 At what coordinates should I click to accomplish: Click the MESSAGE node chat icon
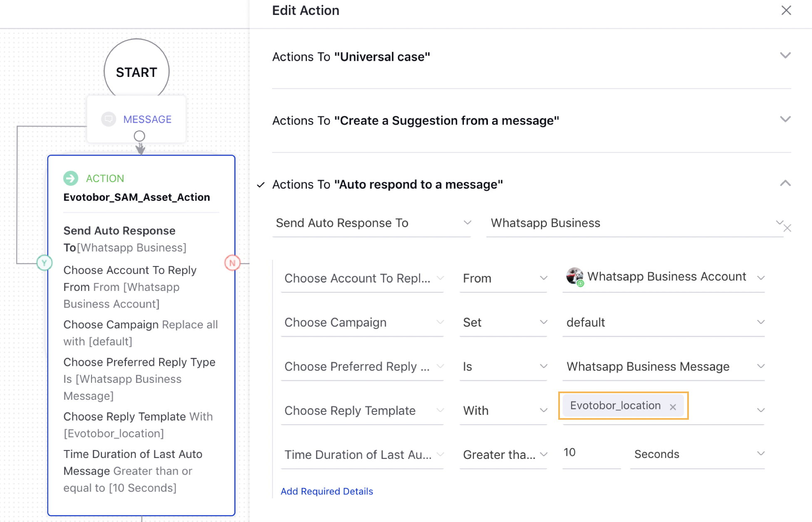(x=109, y=119)
